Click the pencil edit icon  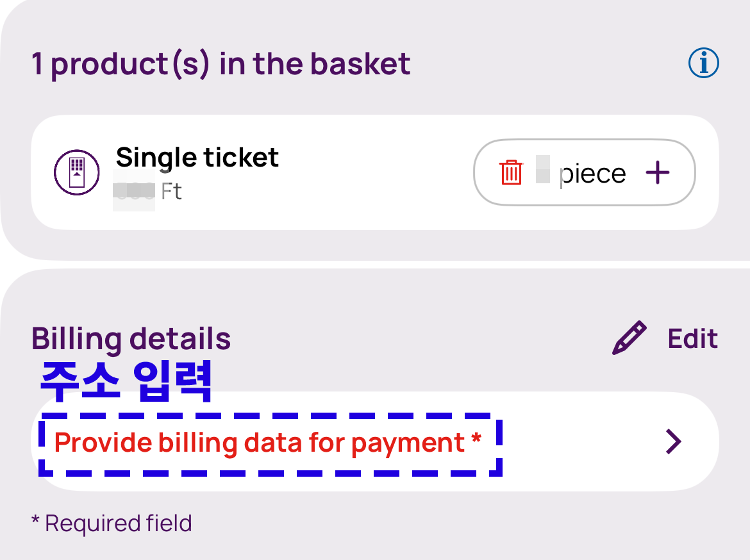pyautogui.click(x=629, y=339)
